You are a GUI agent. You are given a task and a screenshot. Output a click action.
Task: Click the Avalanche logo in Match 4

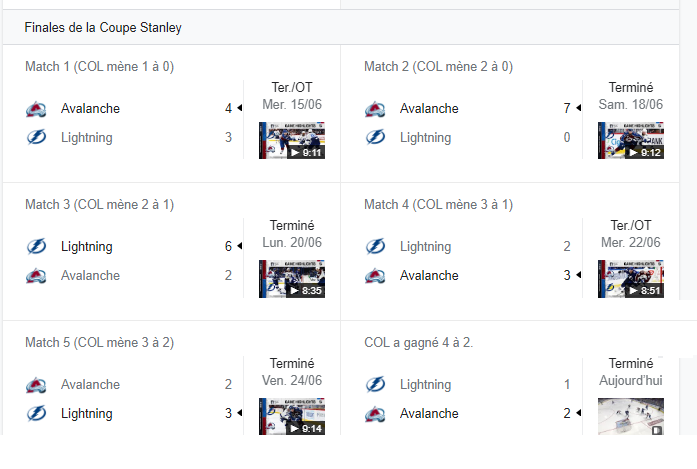coord(375,276)
